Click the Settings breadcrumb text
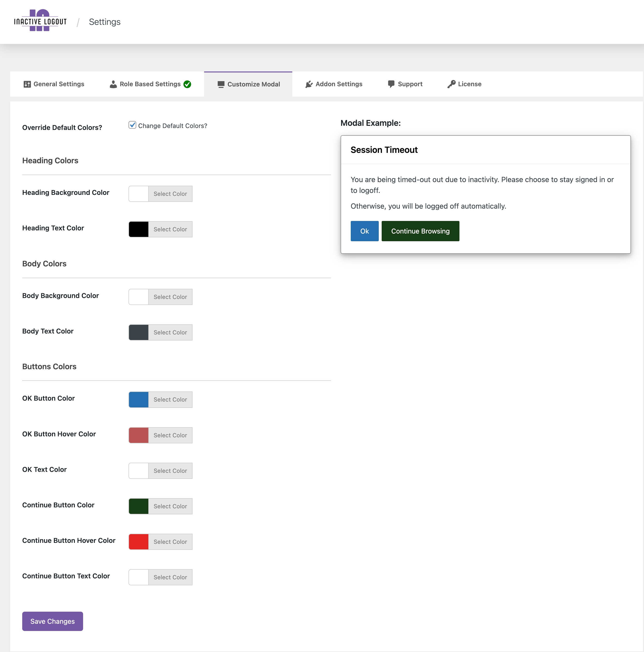This screenshot has height=652, width=644. pos(105,22)
